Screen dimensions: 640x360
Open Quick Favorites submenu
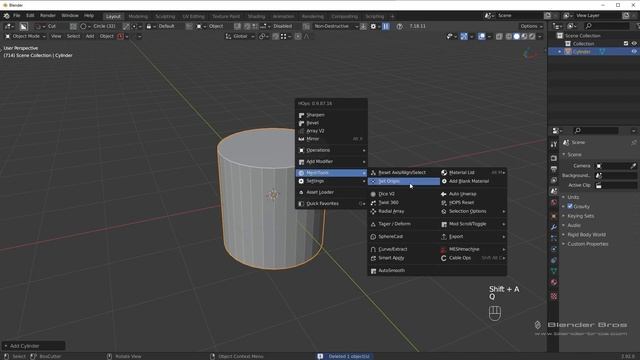(x=331, y=204)
